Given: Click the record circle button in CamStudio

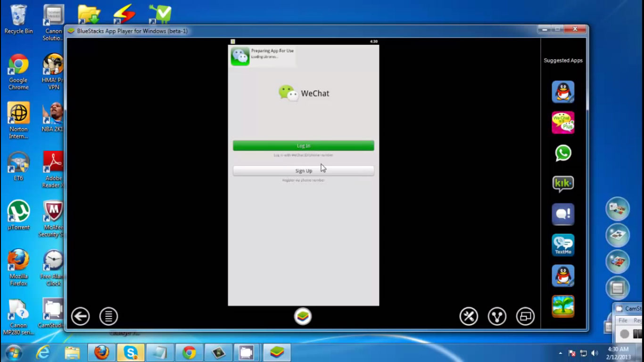Looking at the screenshot, I should pos(625,334).
